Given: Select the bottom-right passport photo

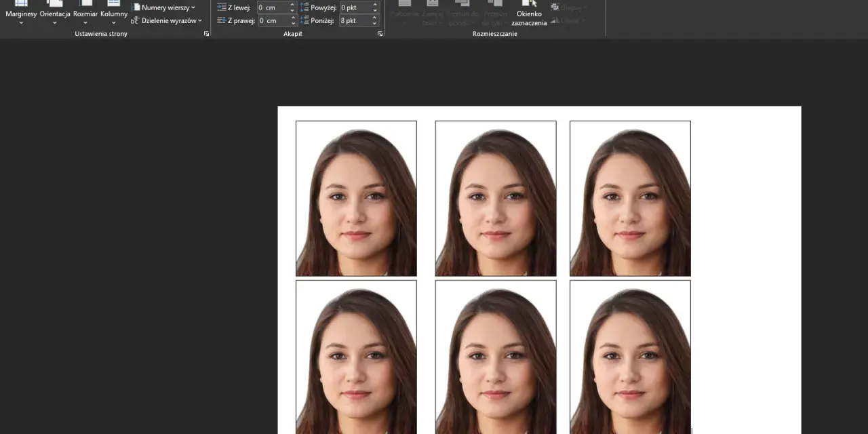Looking at the screenshot, I should click(x=630, y=357).
